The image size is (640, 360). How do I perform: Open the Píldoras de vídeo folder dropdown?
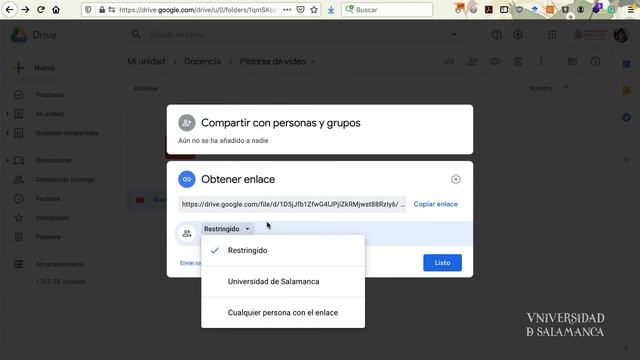tap(313, 62)
